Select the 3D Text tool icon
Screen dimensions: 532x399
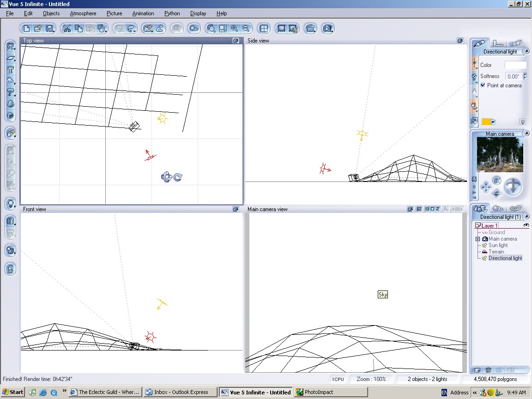[x=11, y=70]
